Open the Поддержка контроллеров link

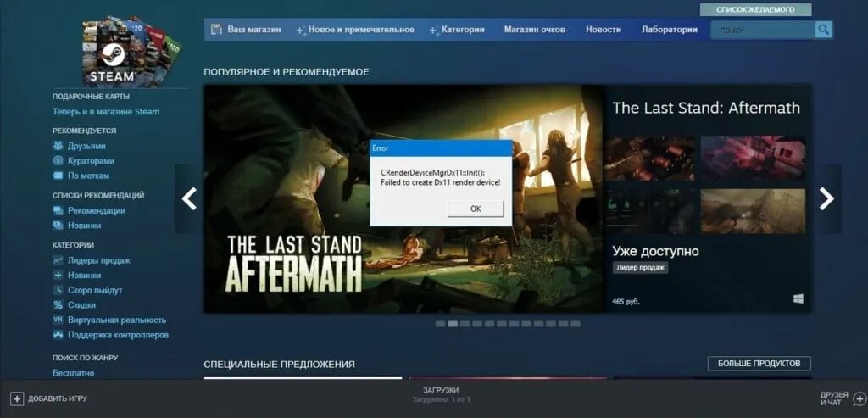click(118, 334)
